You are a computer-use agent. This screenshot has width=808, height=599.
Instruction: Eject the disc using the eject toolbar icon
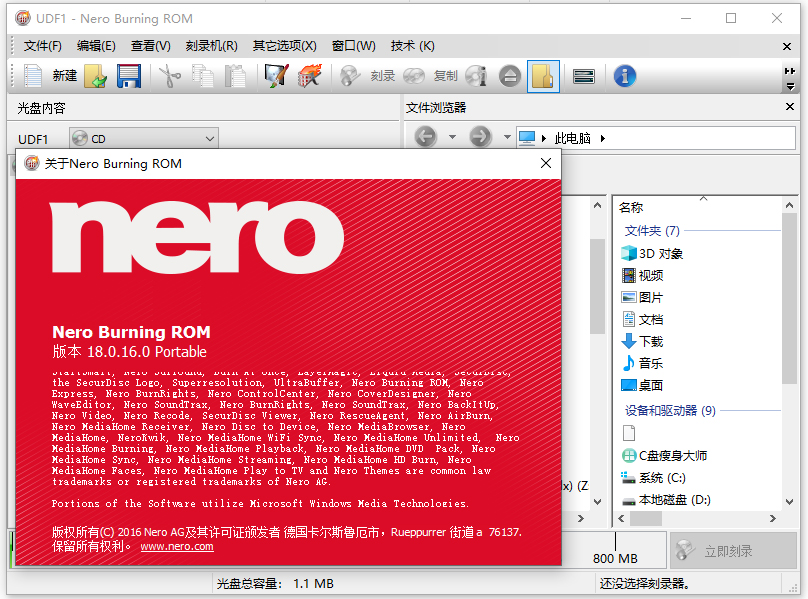click(508, 76)
